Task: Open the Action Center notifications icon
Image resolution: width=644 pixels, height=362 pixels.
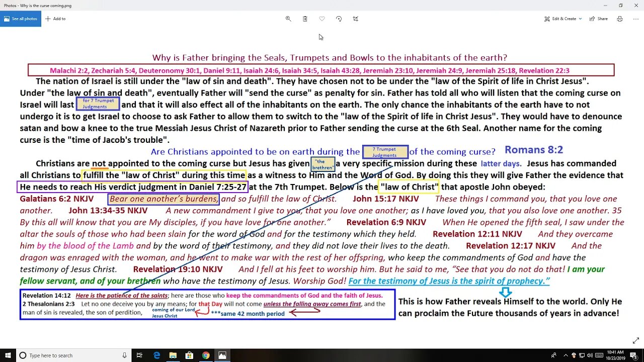Action: point(633,355)
